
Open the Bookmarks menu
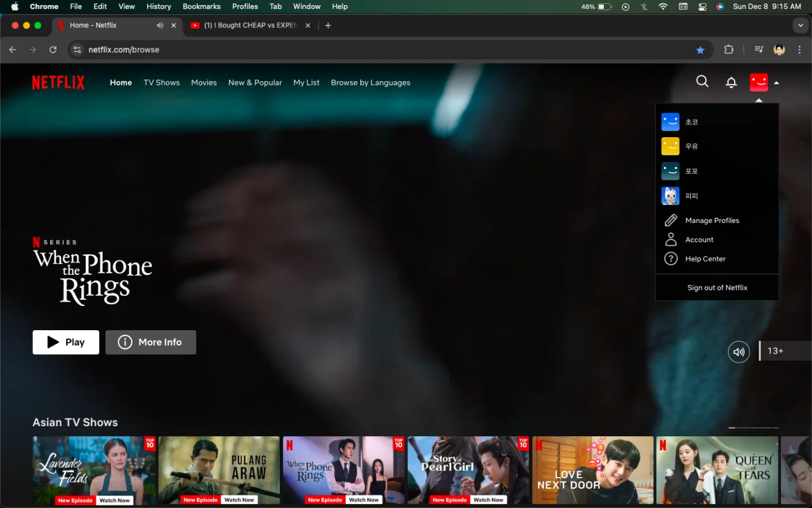pos(202,6)
